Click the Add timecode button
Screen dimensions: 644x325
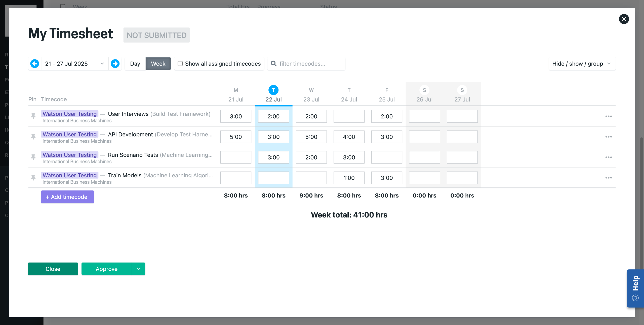(67, 197)
